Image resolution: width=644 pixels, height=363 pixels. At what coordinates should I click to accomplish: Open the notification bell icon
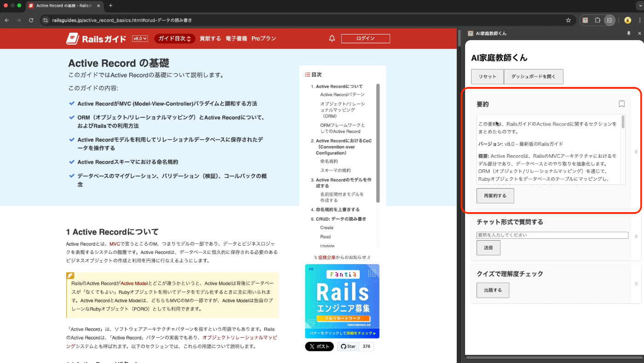click(332, 39)
